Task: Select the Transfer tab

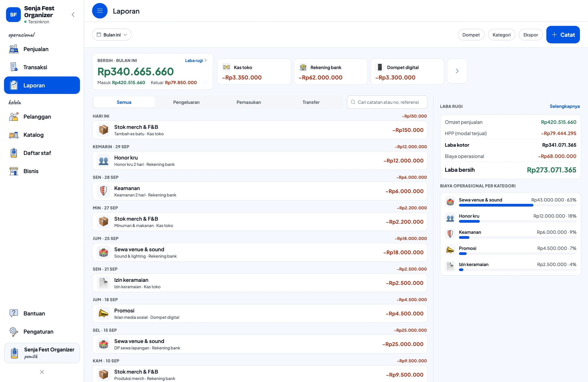Action: pyautogui.click(x=311, y=102)
